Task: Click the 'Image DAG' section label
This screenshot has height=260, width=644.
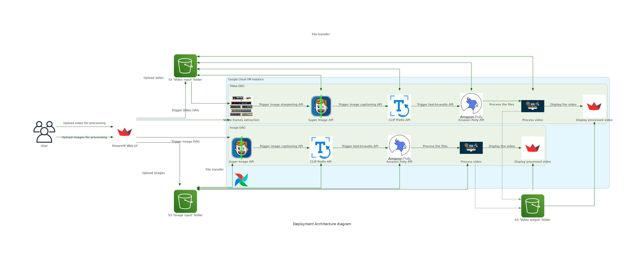Action: click(238, 127)
